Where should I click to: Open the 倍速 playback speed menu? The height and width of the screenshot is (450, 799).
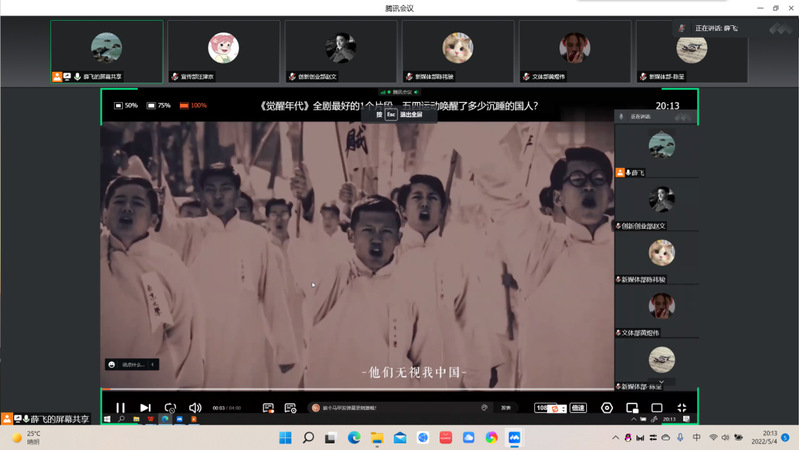pos(578,408)
